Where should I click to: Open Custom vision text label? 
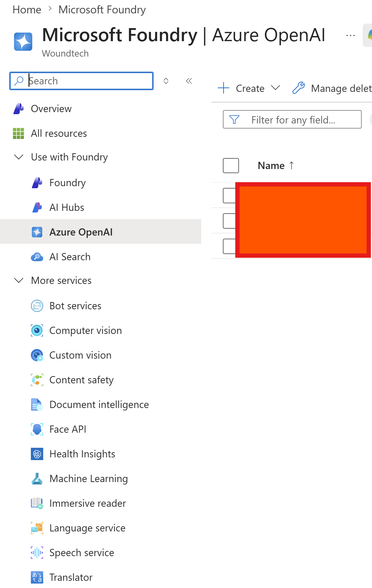coord(81,355)
